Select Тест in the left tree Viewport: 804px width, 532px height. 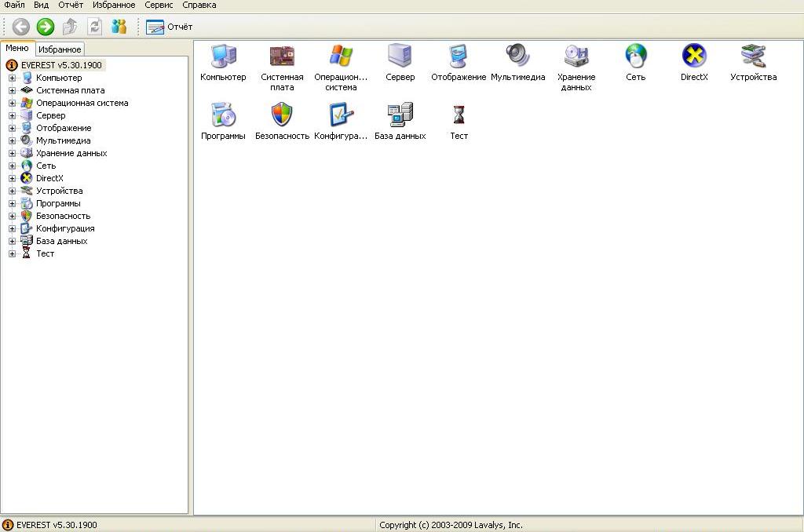click(45, 253)
